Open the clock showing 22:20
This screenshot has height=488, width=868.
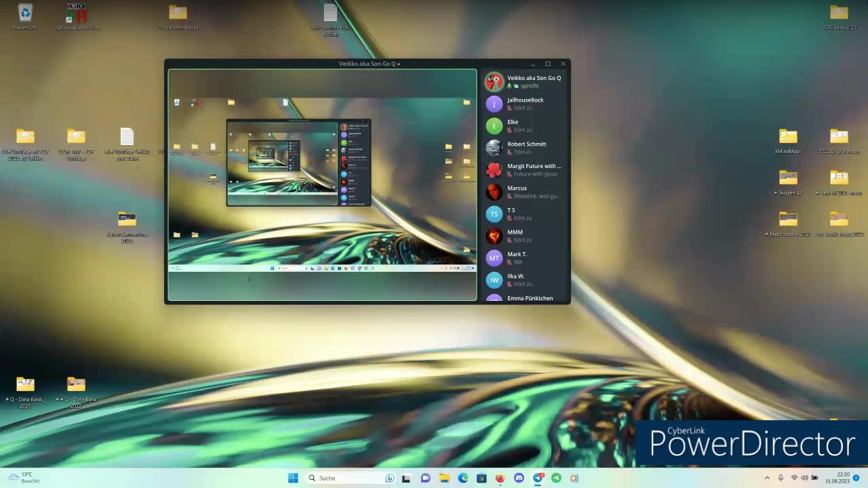coord(837,478)
